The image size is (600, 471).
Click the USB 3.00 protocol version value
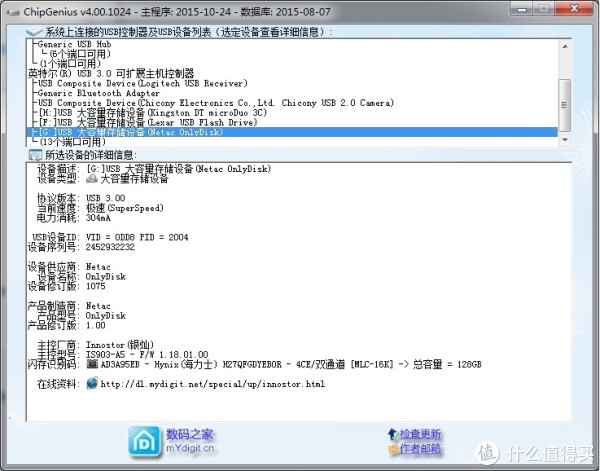pos(106,198)
